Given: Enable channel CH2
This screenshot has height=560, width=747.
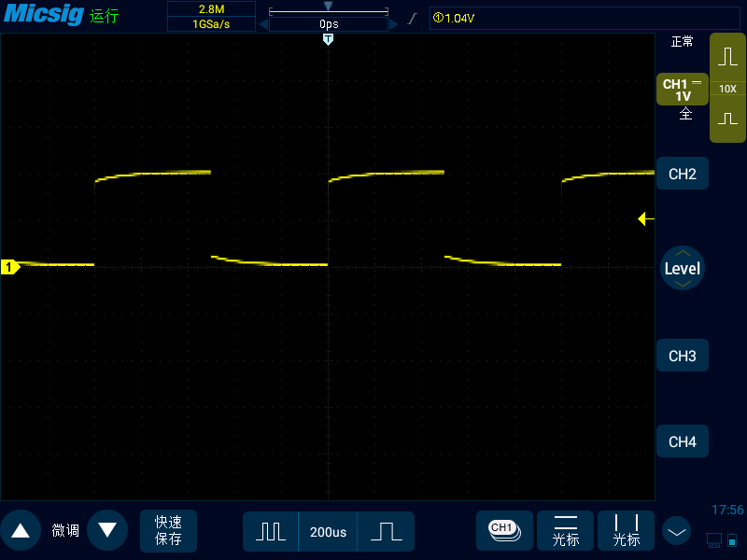Looking at the screenshot, I should (683, 173).
